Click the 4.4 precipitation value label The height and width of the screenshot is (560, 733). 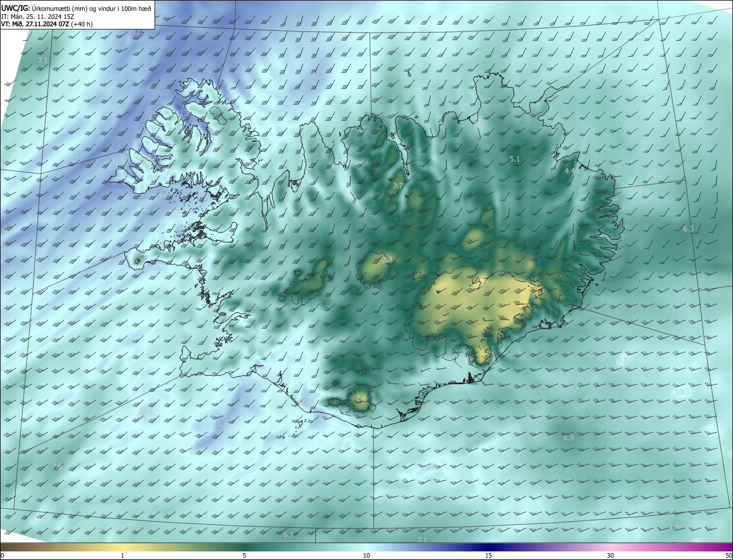pos(569,171)
